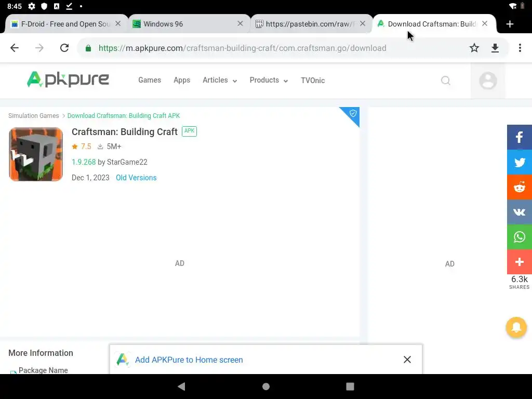Share the page on Reddit
The height and width of the screenshot is (399, 532).
tap(520, 187)
